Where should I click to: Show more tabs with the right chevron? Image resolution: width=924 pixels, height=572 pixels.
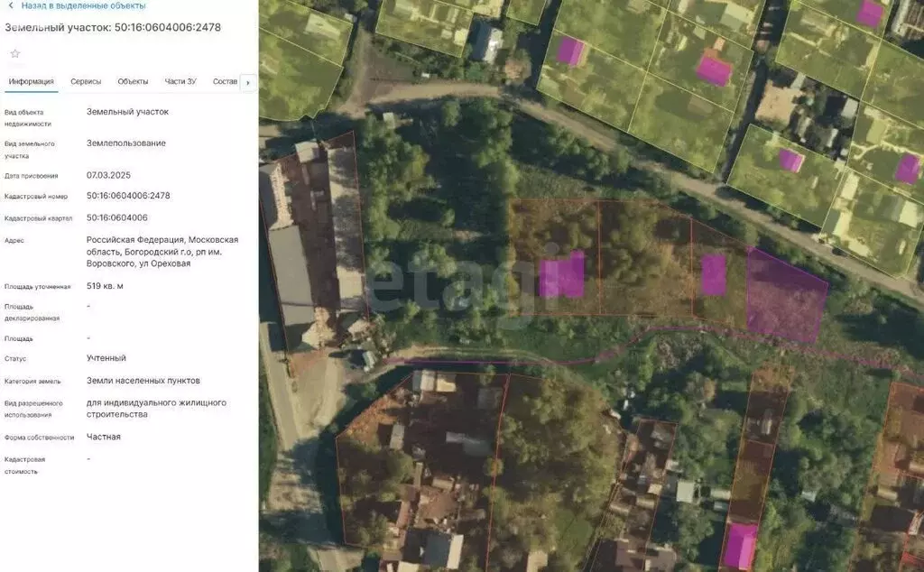coord(248,82)
